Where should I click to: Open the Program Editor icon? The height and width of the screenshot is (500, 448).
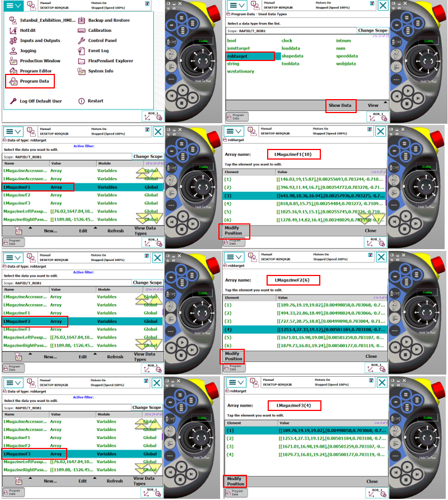coord(13,71)
